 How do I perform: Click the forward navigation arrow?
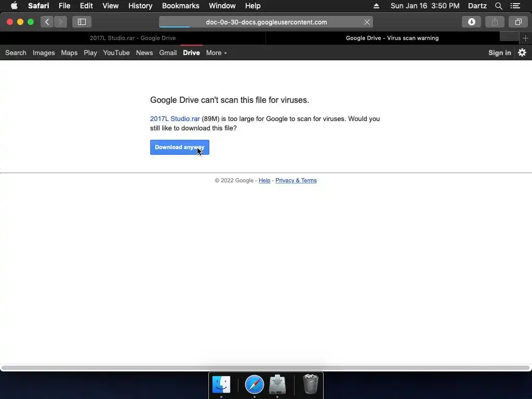60,22
